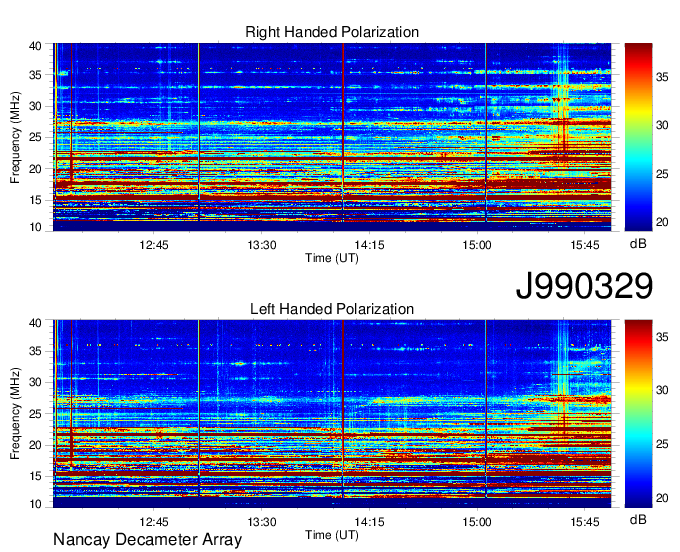Click the Frequency (MHz) label of the left-handed plot
The height and width of the screenshot is (552, 680).
click(x=15, y=414)
